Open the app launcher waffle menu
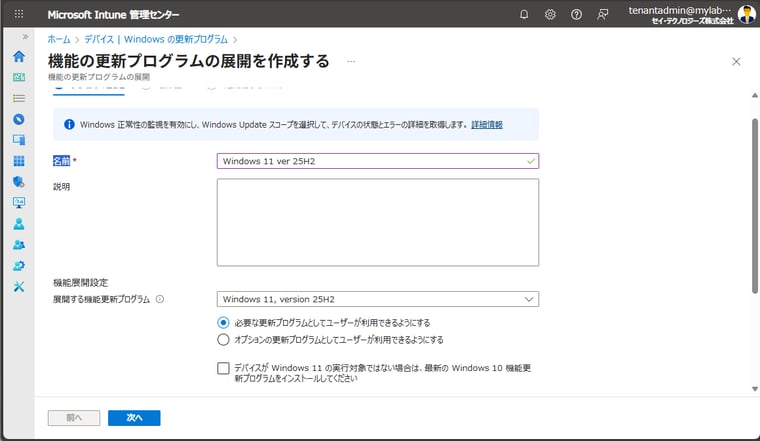Image resolution: width=760 pixels, height=441 pixels. coord(17,14)
